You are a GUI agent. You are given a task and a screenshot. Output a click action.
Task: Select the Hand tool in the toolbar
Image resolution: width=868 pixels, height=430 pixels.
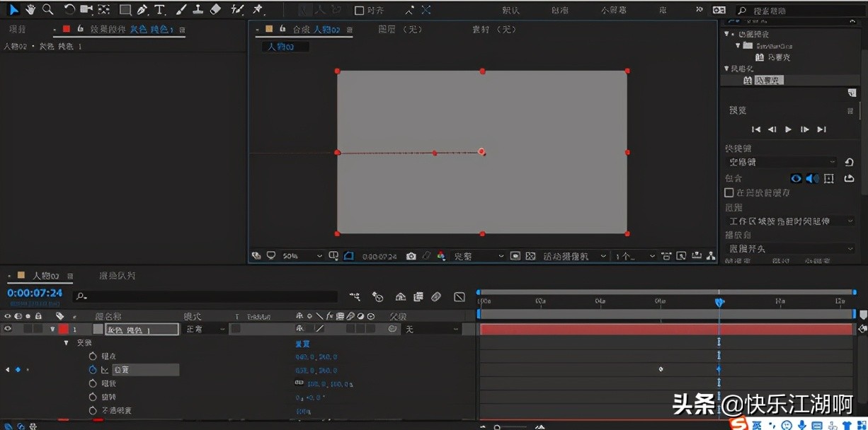[30, 10]
